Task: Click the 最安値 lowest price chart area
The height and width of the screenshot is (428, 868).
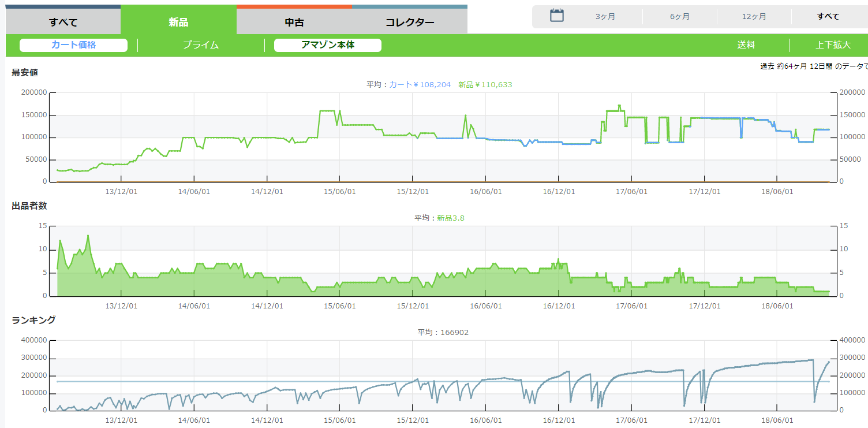Action: coord(404,150)
